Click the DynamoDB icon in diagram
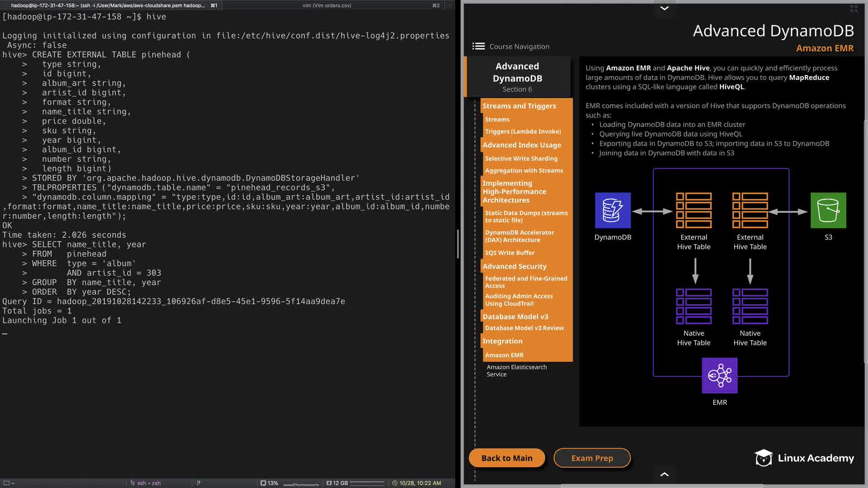868x488 pixels. (613, 210)
